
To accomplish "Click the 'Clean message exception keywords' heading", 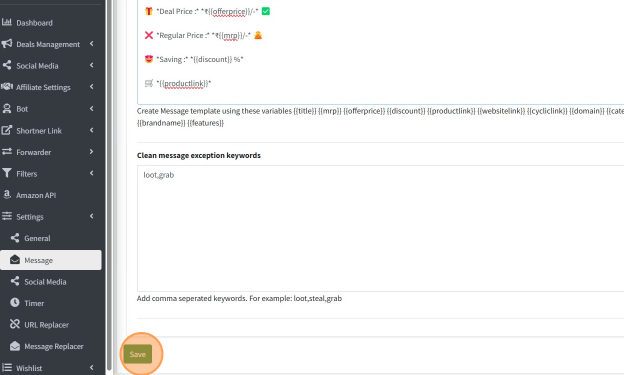I will pos(199,155).
